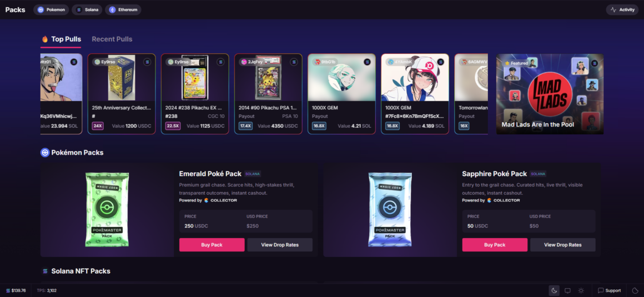644x297 pixels.
Task: Switch to light sun theme
Action: click(581, 290)
